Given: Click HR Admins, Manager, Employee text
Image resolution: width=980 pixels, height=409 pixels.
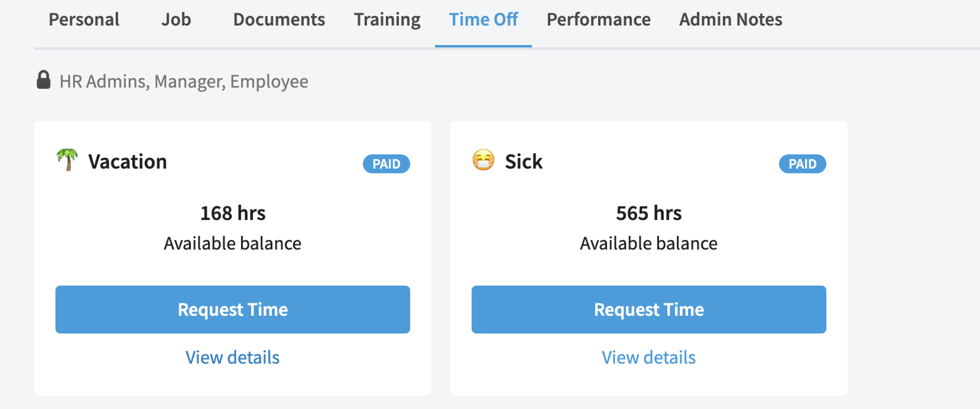Looking at the screenshot, I should (x=184, y=81).
